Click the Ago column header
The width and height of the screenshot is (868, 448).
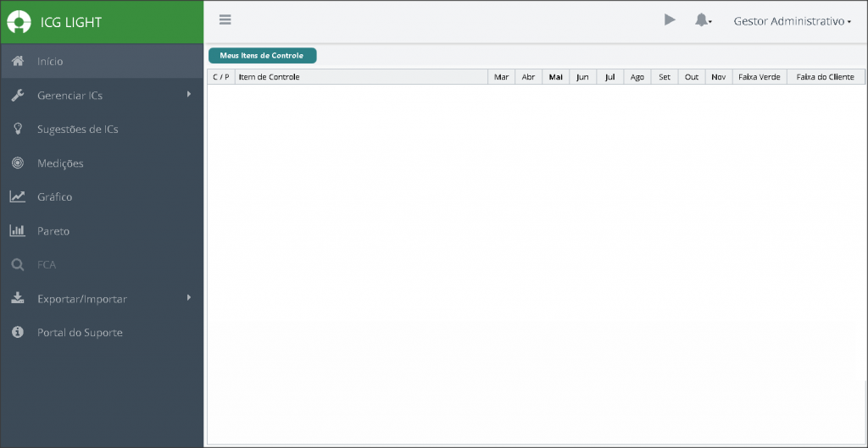click(637, 77)
